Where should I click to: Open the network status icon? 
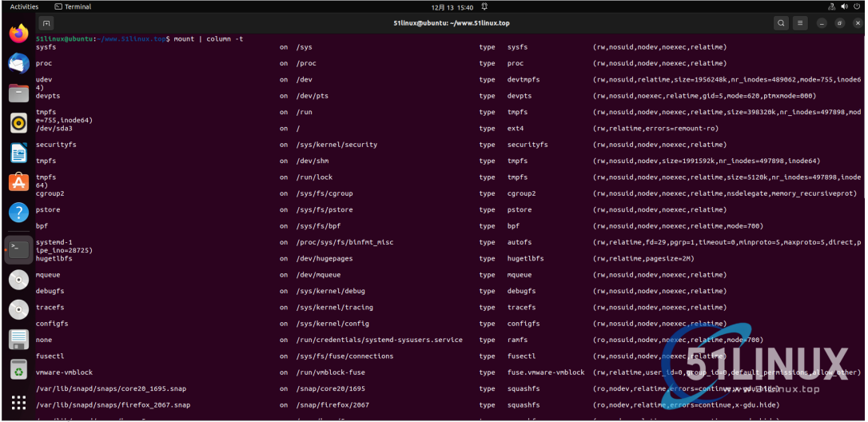[831, 6]
